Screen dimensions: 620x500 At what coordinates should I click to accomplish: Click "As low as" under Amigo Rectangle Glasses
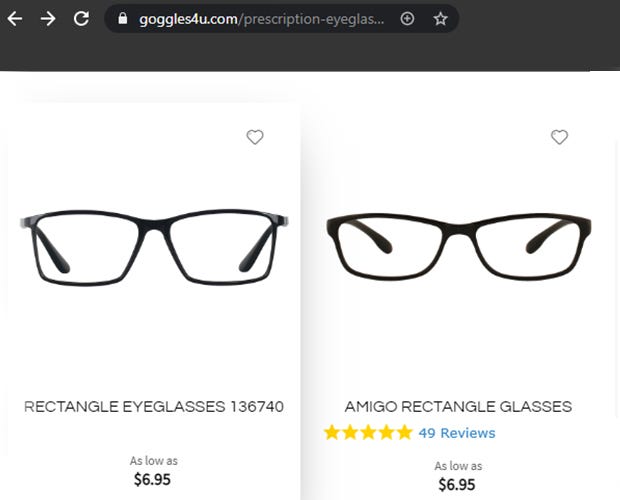tap(458, 466)
